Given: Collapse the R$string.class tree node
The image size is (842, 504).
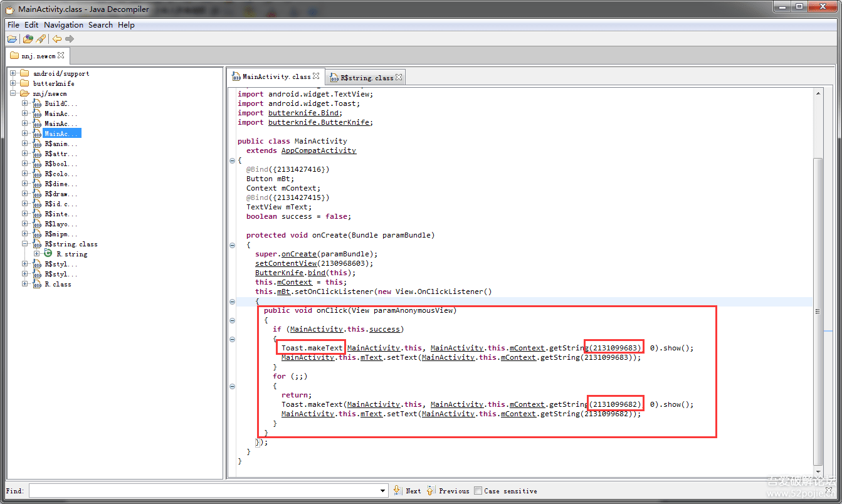Looking at the screenshot, I should [x=25, y=244].
